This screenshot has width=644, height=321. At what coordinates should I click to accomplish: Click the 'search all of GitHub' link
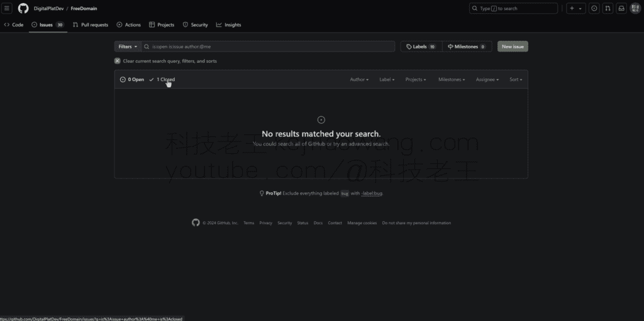(x=305, y=144)
